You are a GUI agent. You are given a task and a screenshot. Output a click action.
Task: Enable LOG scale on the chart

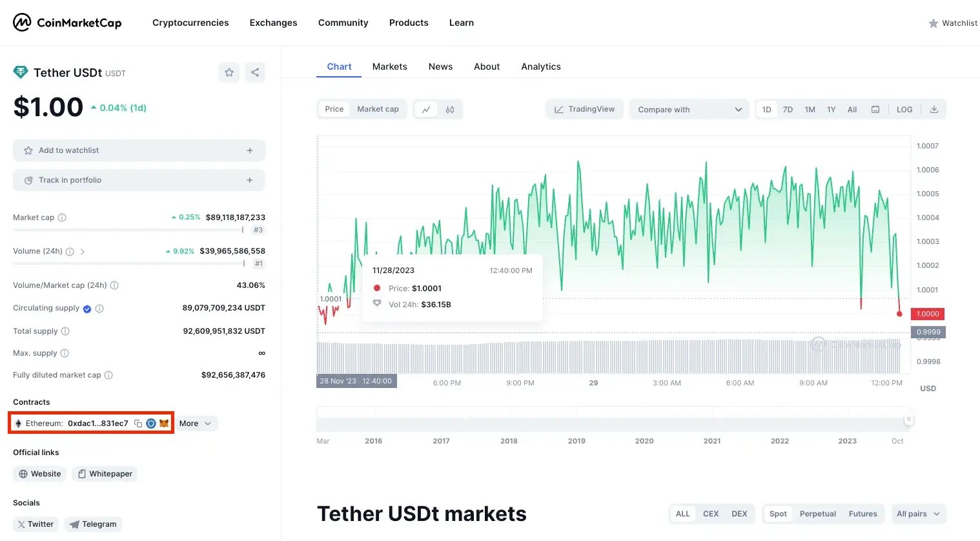coord(904,109)
